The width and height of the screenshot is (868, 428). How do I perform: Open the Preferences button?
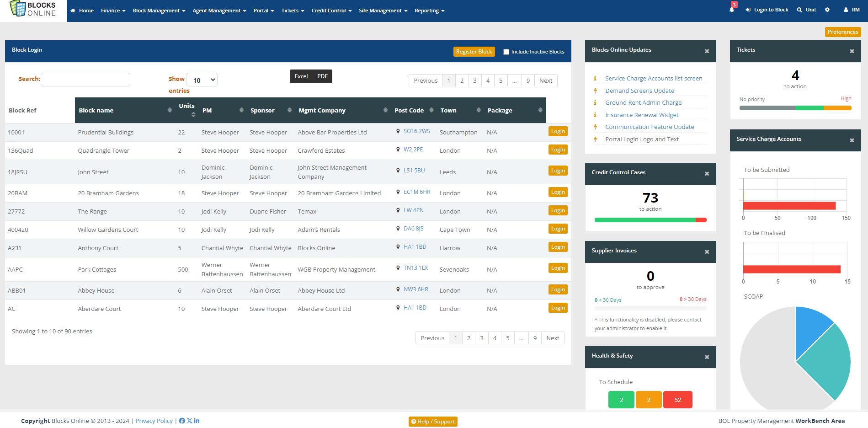(843, 32)
